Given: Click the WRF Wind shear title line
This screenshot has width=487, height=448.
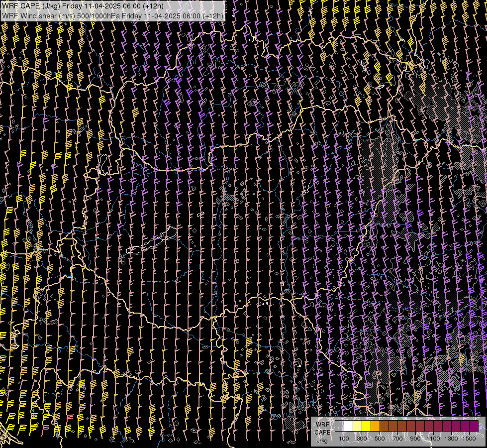Looking at the screenshot, I should click(113, 15).
